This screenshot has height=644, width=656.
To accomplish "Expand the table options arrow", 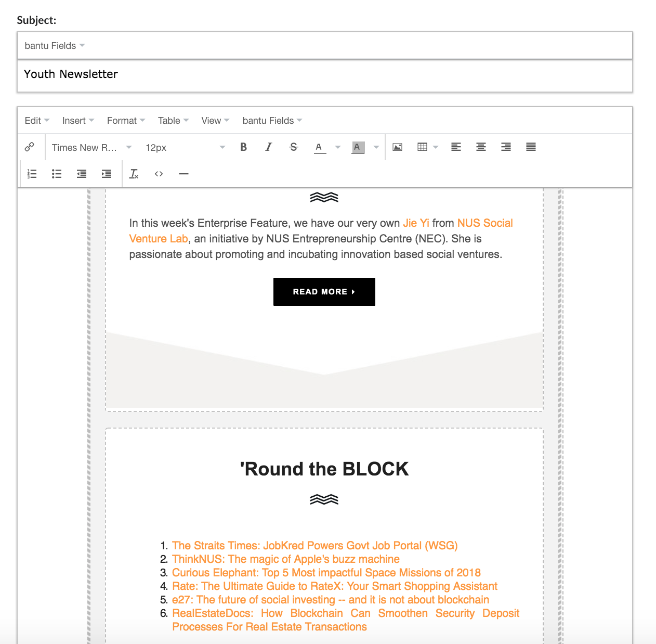I will (x=436, y=147).
